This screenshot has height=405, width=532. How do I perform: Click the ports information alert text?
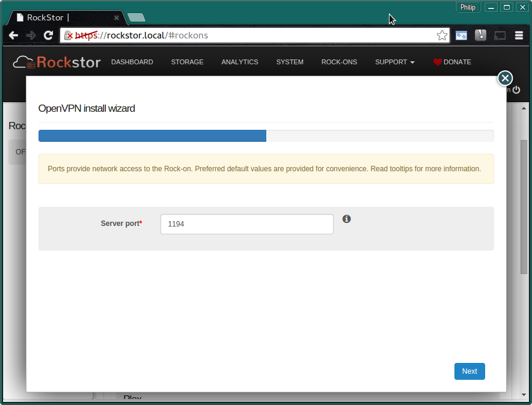(x=264, y=169)
